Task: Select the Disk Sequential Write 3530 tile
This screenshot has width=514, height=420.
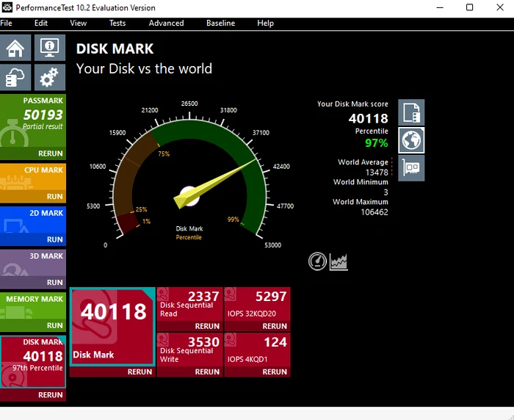Action: (x=189, y=350)
